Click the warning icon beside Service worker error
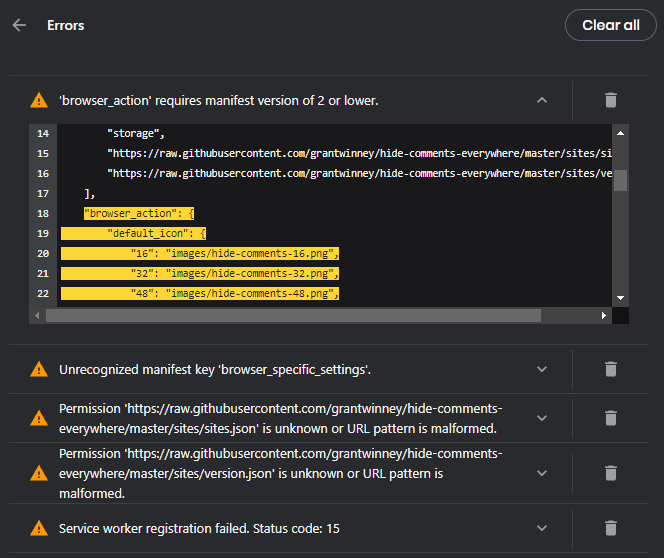The image size is (664, 558). pos(39,528)
